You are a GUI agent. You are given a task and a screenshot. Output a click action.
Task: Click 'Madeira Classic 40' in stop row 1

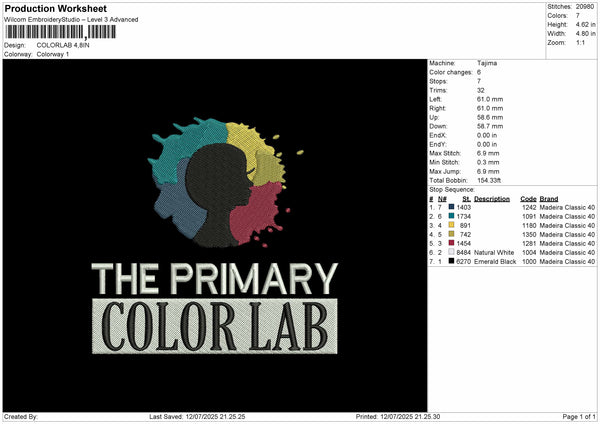coord(567,207)
